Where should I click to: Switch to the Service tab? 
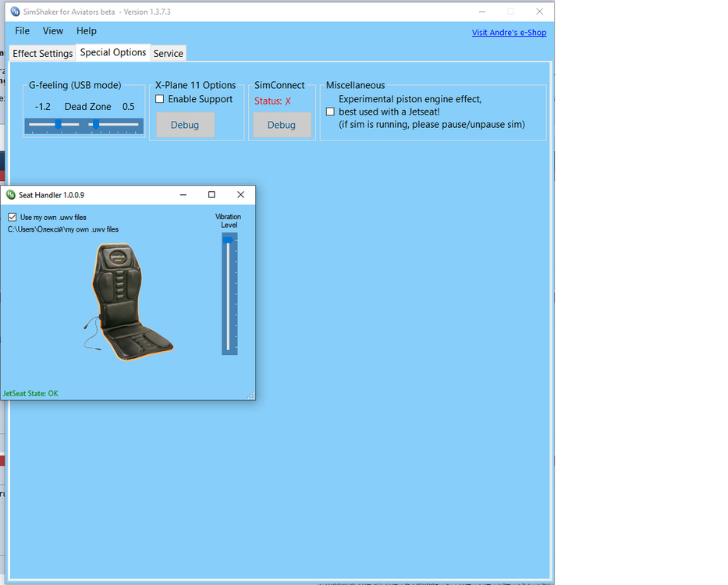point(168,53)
